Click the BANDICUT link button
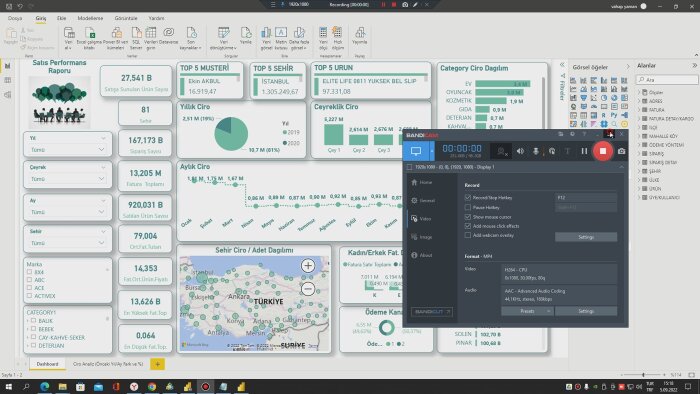The height and width of the screenshot is (394, 700). (x=431, y=311)
